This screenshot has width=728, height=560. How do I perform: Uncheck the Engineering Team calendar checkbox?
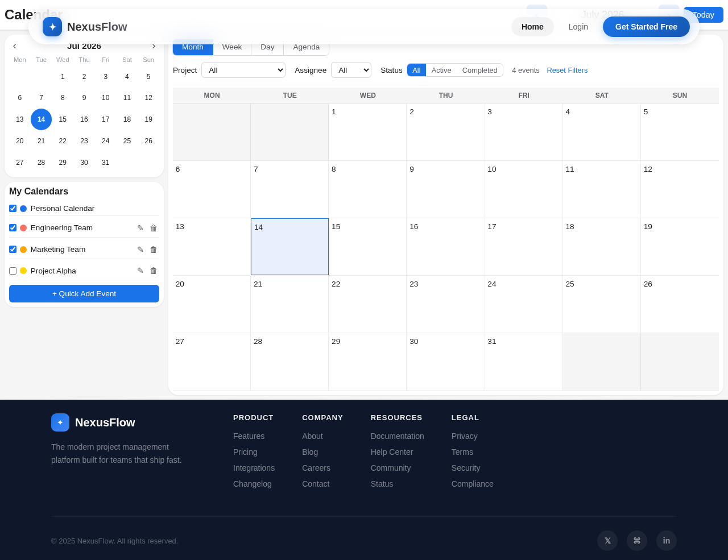click(x=13, y=228)
